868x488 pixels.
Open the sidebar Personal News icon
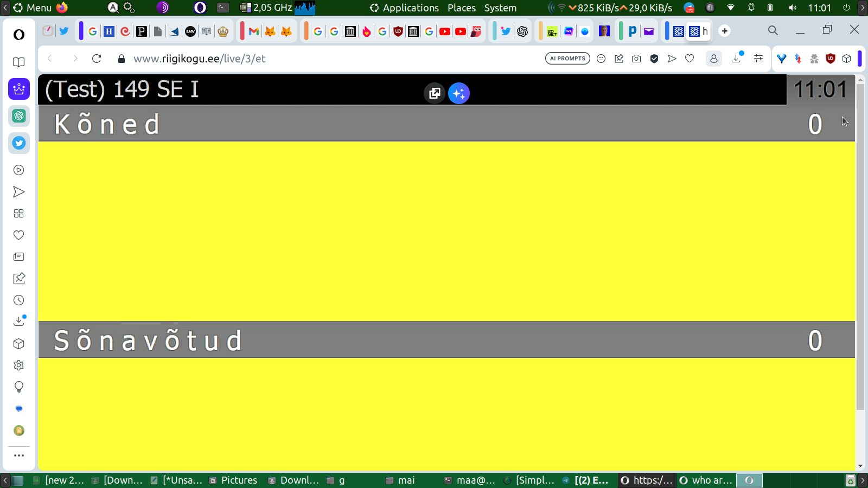(19, 257)
